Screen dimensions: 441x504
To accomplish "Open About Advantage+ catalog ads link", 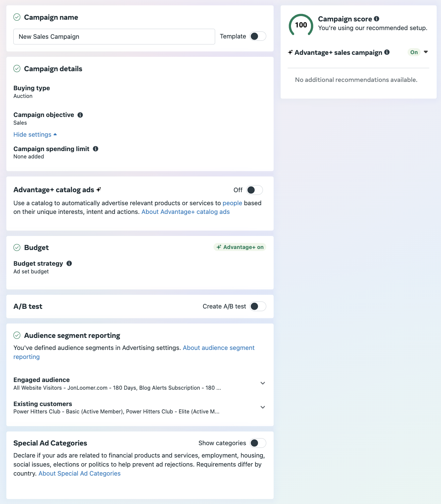I will point(185,212).
